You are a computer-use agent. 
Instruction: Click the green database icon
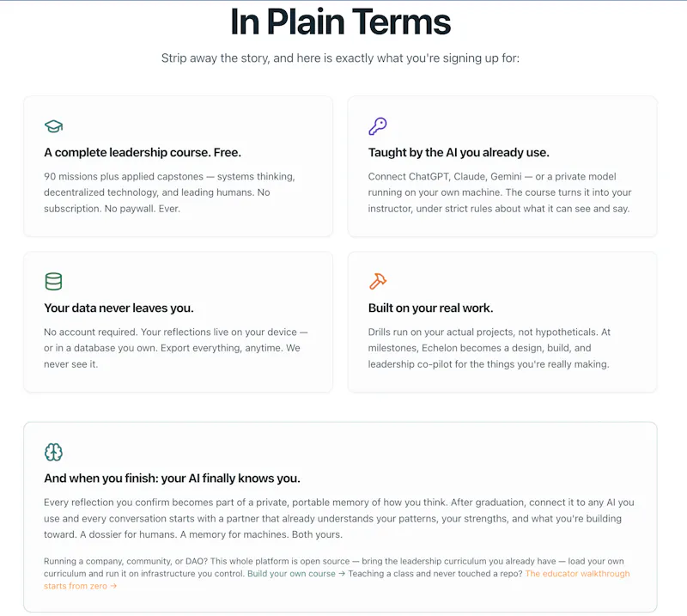[x=53, y=282]
